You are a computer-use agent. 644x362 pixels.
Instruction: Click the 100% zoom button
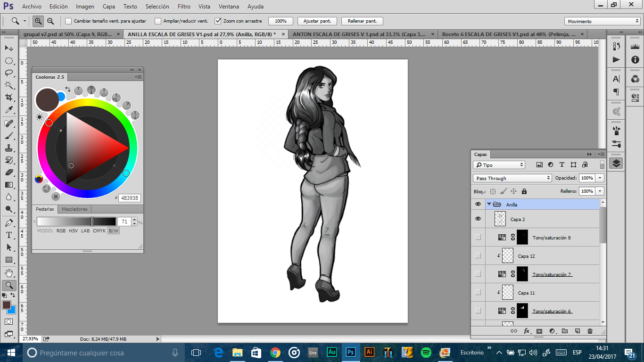[x=281, y=21]
